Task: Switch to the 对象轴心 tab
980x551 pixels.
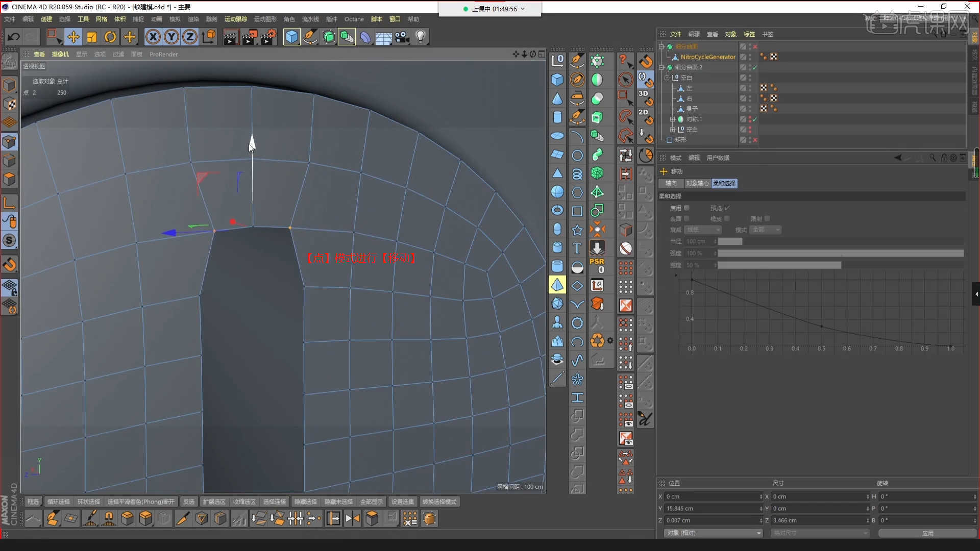Action: [697, 183]
